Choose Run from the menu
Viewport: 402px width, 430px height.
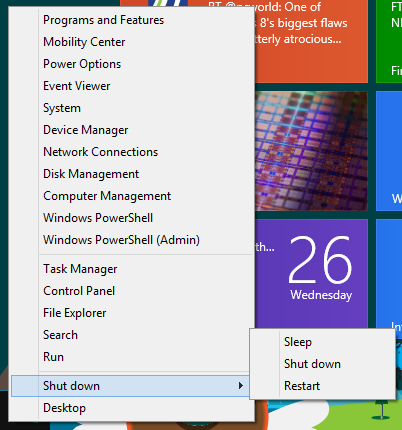(x=53, y=357)
